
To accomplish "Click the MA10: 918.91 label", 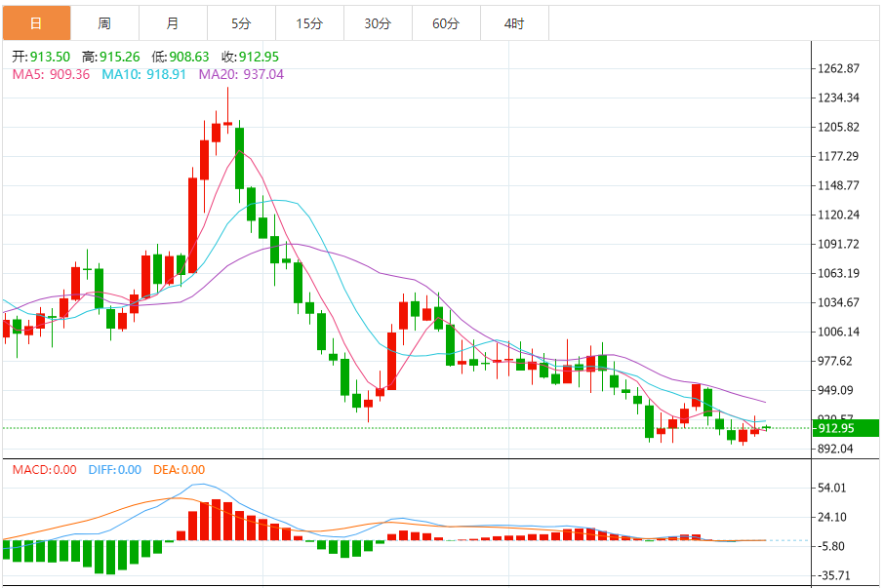I will click(143, 74).
